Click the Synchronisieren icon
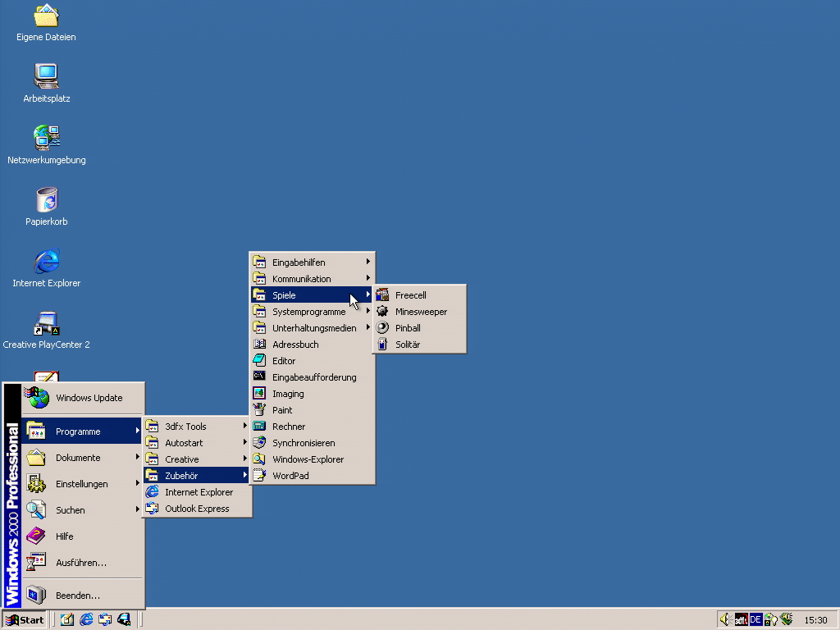The height and width of the screenshot is (630, 840). pos(259,442)
